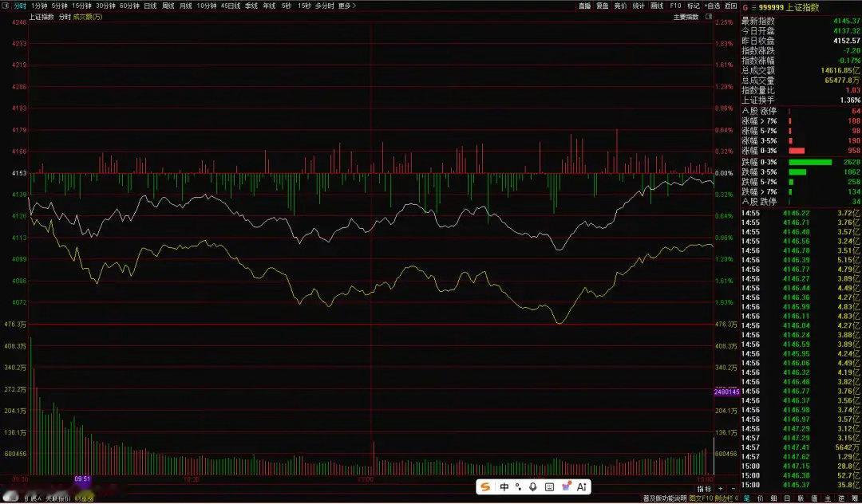Activate the 画线 draw-line tool
Image resolution: width=862 pixels, height=504 pixels.
click(x=657, y=6)
